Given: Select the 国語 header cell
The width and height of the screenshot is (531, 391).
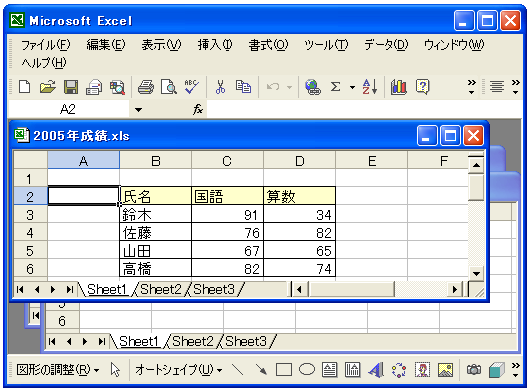Looking at the screenshot, I should [227, 196].
